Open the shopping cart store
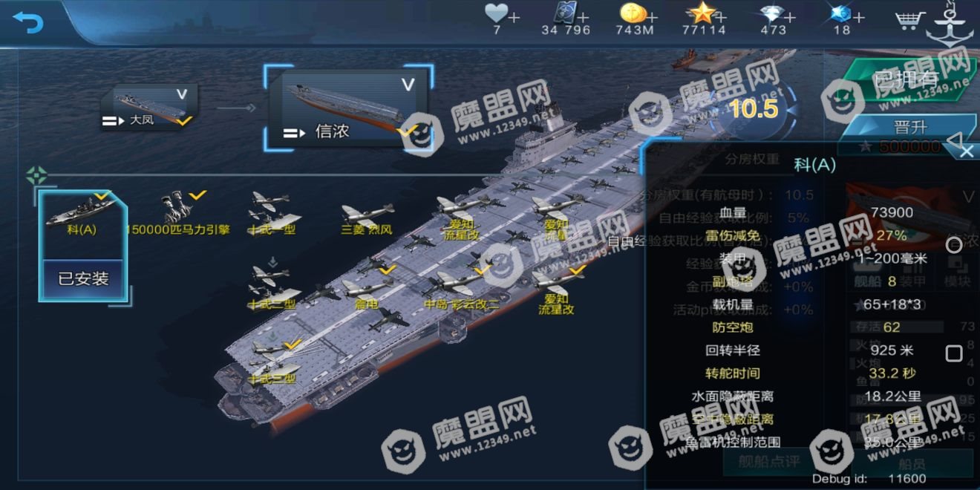The image size is (980, 490). 909,19
